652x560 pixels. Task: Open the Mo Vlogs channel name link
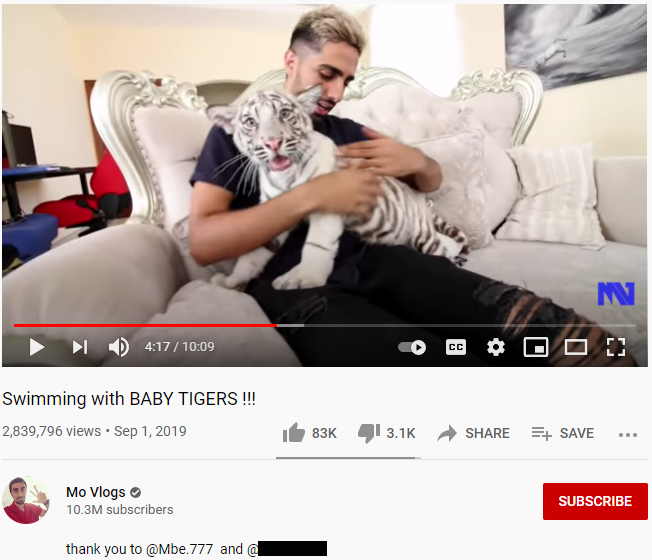[96, 492]
